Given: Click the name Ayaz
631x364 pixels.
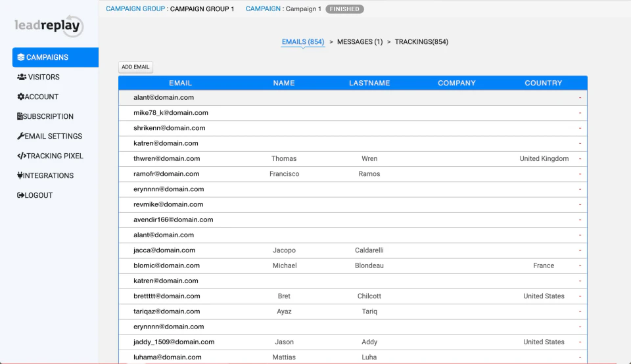Looking at the screenshot, I should tap(284, 311).
